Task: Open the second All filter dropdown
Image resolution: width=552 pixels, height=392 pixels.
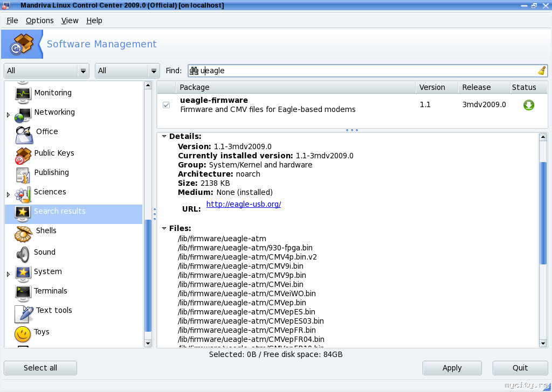Action: (x=127, y=71)
